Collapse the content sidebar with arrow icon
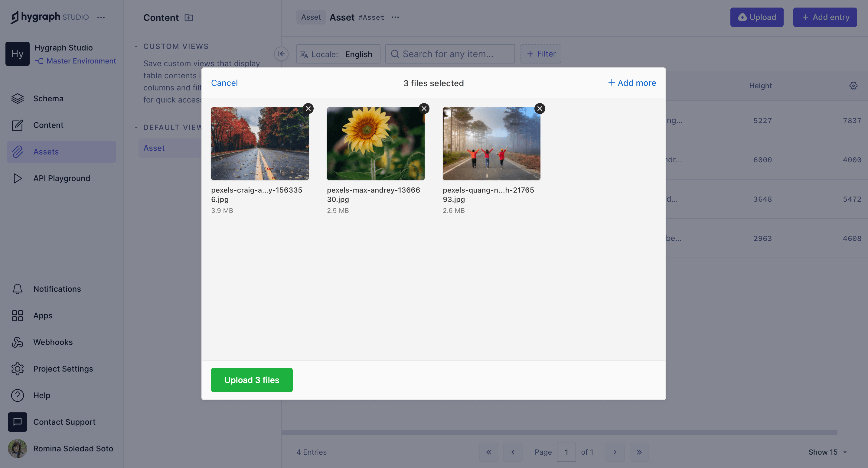This screenshot has height=468, width=868. [281, 54]
